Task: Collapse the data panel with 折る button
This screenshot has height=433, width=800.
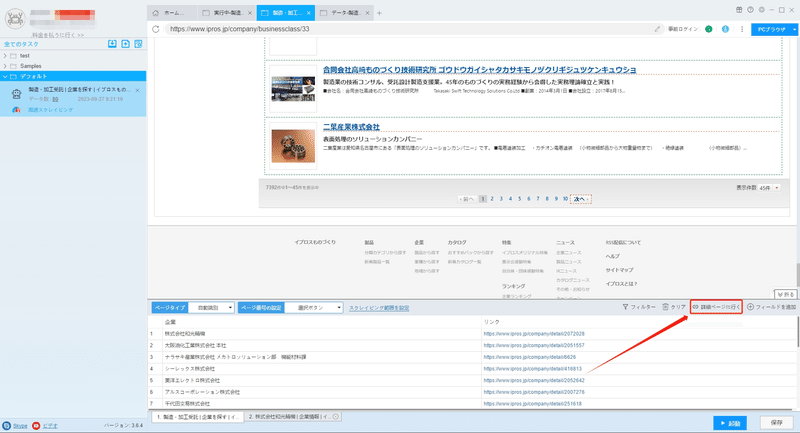Action: pyautogui.click(x=786, y=294)
